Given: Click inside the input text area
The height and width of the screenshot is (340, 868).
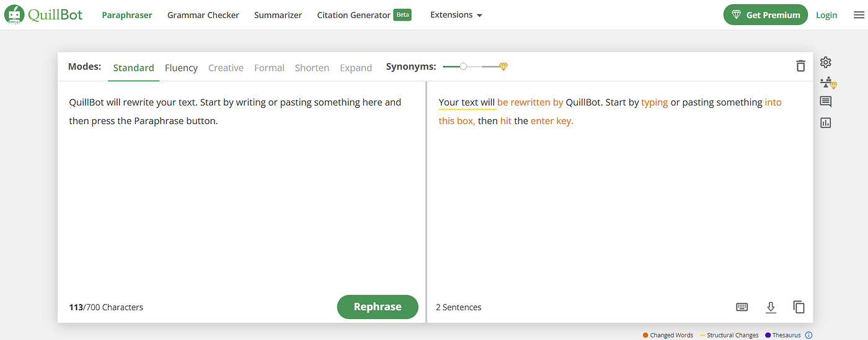Looking at the screenshot, I should tap(242, 199).
